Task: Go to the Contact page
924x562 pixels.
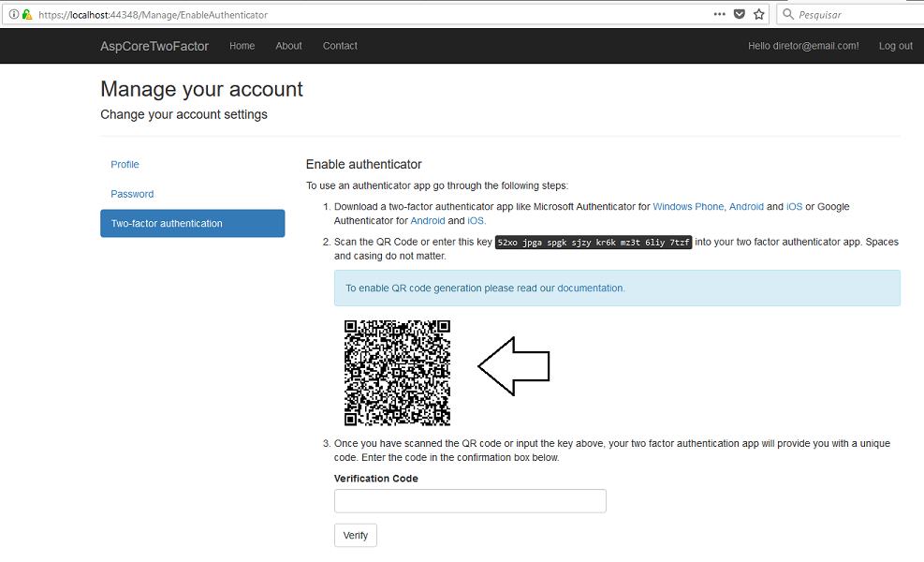Action: click(340, 46)
